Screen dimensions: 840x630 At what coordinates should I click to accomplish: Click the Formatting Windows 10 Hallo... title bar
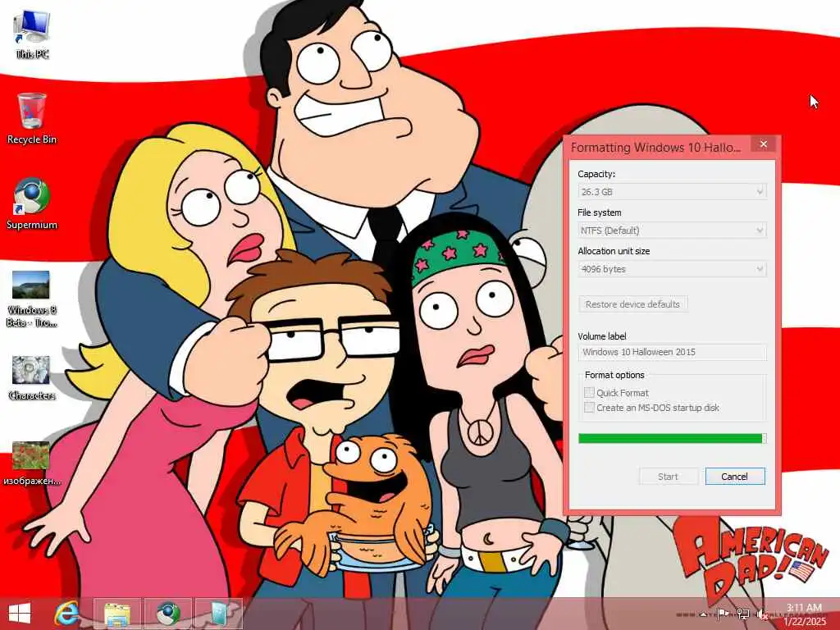(x=656, y=148)
